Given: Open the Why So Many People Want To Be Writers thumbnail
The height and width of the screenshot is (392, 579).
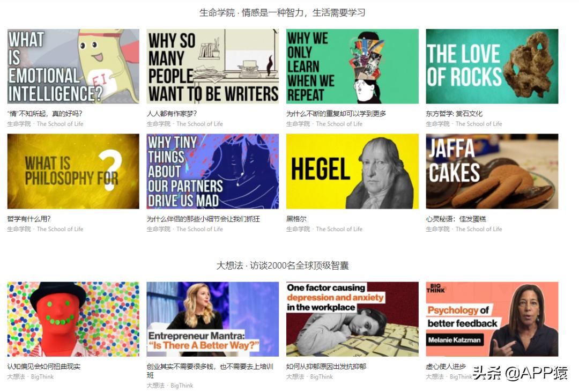Looking at the screenshot, I should tap(213, 66).
